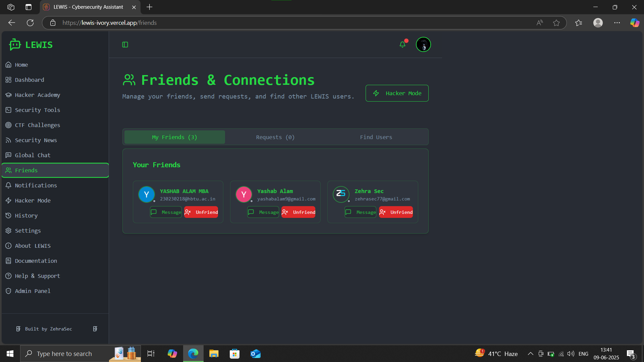Click Zehra Sec's avatar thumbnail

point(341,194)
